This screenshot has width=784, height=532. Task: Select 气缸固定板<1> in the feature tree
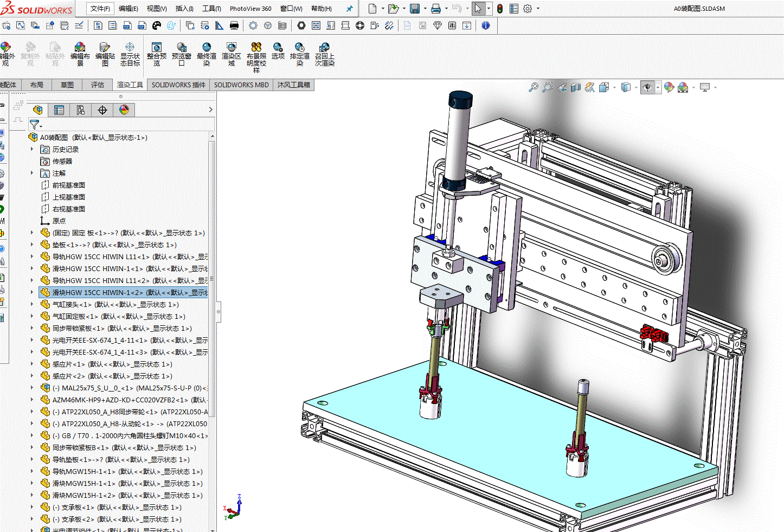tap(119, 316)
